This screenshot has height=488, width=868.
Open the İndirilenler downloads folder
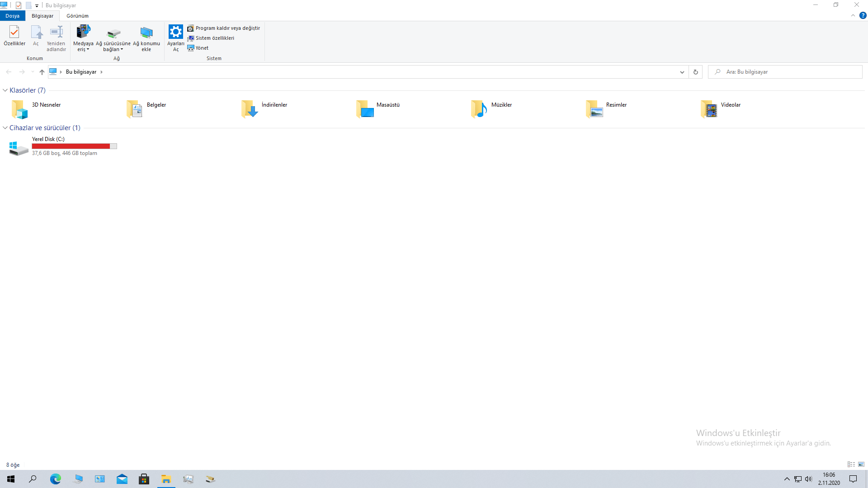click(250, 109)
